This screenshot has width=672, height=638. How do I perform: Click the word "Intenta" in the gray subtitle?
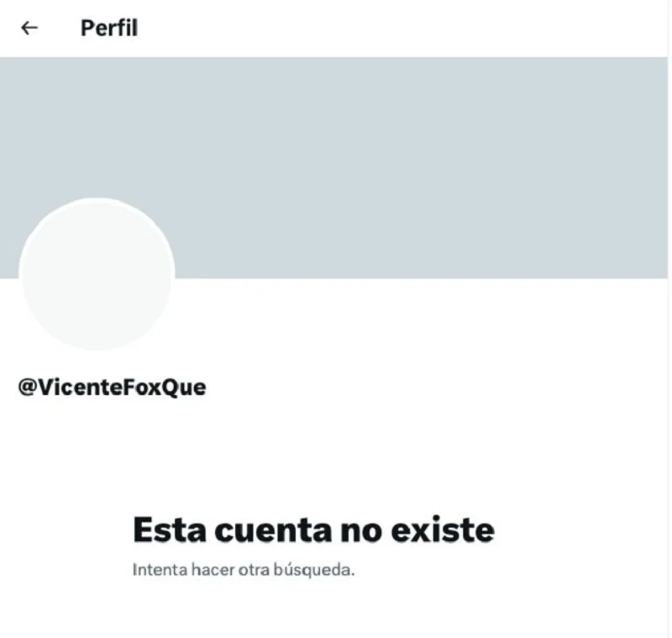(x=160, y=570)
